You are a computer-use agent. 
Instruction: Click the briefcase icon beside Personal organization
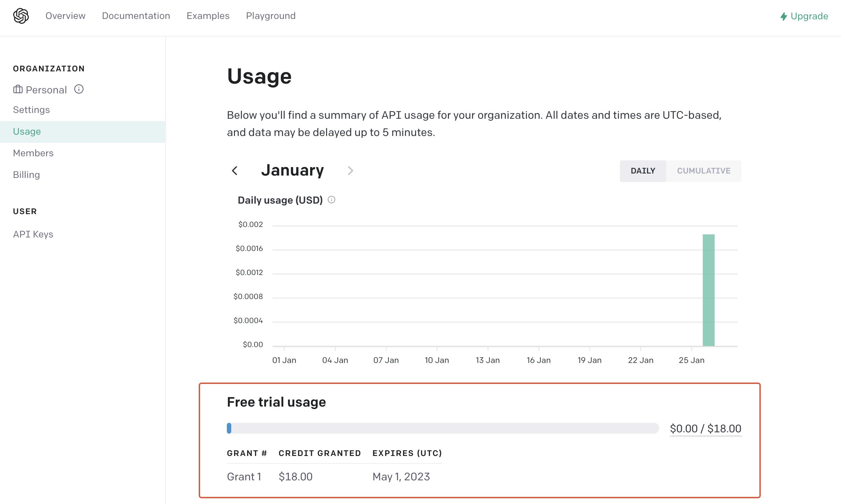(x=18, y=89)
